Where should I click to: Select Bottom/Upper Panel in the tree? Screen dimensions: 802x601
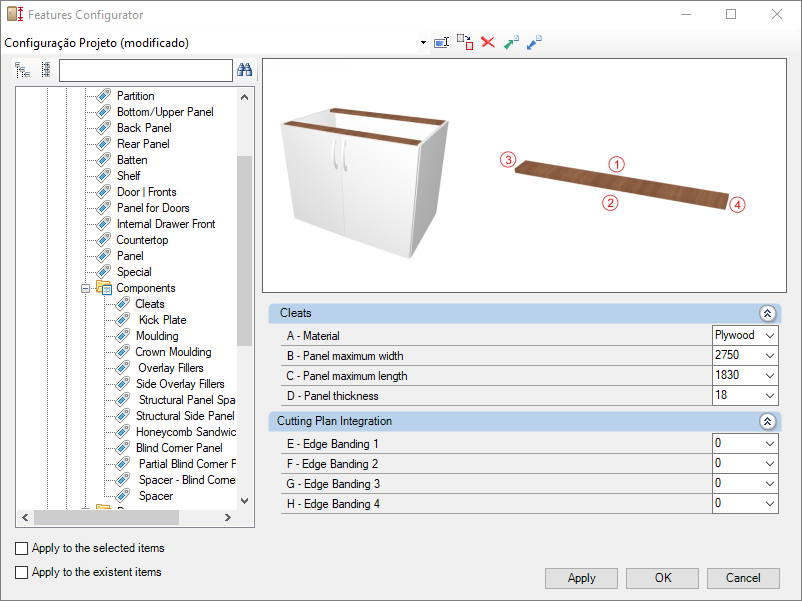pos(165,112)
